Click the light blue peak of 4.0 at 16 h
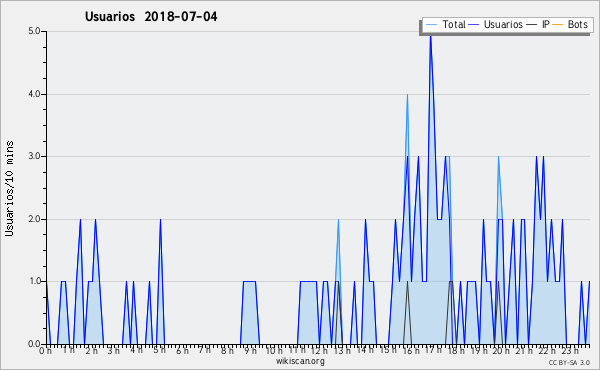This screenshot has height=370, width=600. pos(408,95)
